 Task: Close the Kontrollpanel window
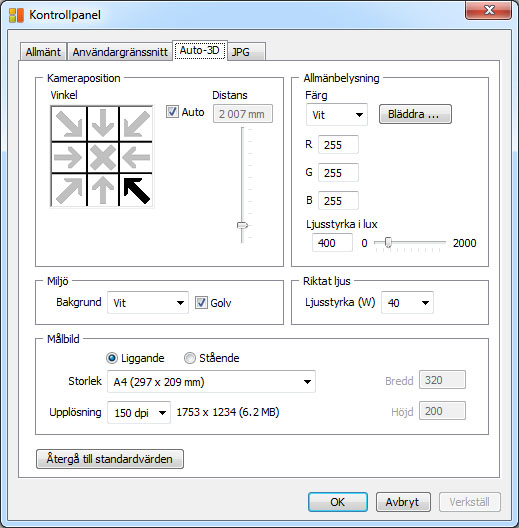489,10
